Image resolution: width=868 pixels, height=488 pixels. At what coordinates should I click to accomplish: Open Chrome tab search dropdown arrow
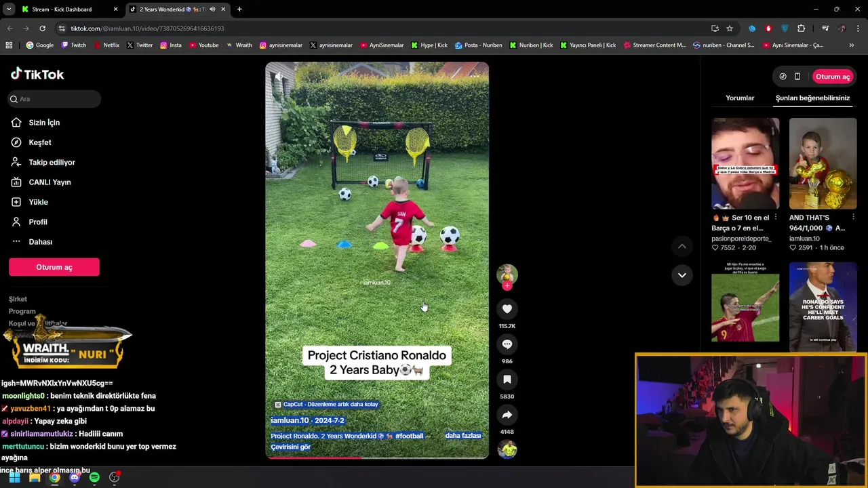click(9, 9)
